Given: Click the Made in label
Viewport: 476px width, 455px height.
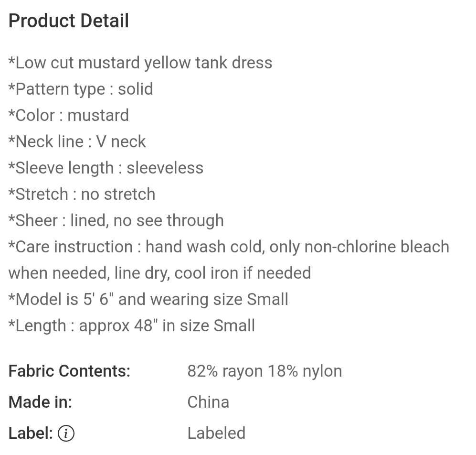Looking at the screenshot, I should tap(41, 402).
